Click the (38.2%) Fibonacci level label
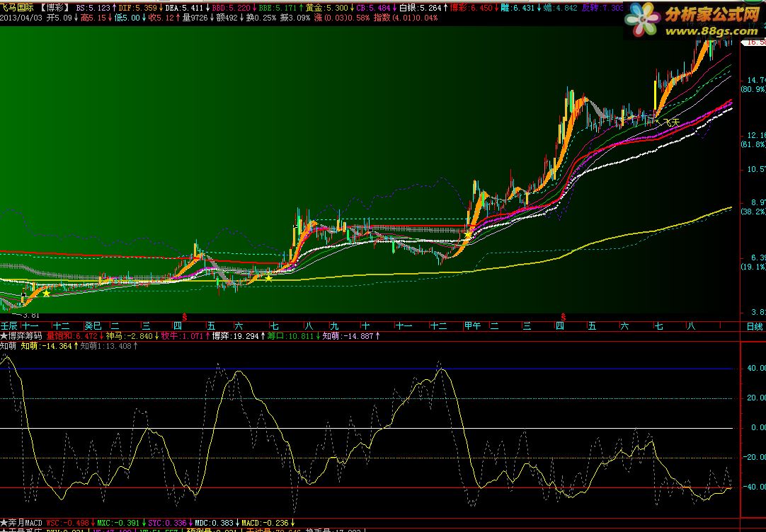Screen dimensions: 766x532 [753, 212]
